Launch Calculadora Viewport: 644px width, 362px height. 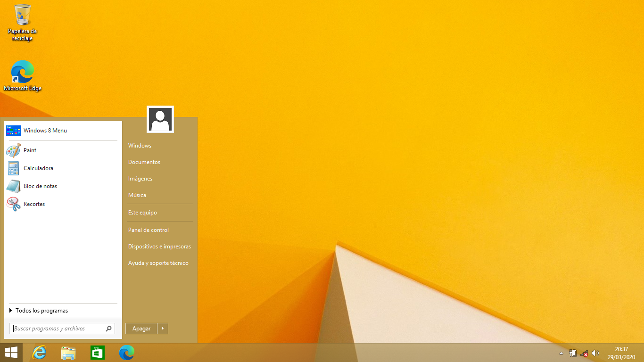click(x=38, y=168)
